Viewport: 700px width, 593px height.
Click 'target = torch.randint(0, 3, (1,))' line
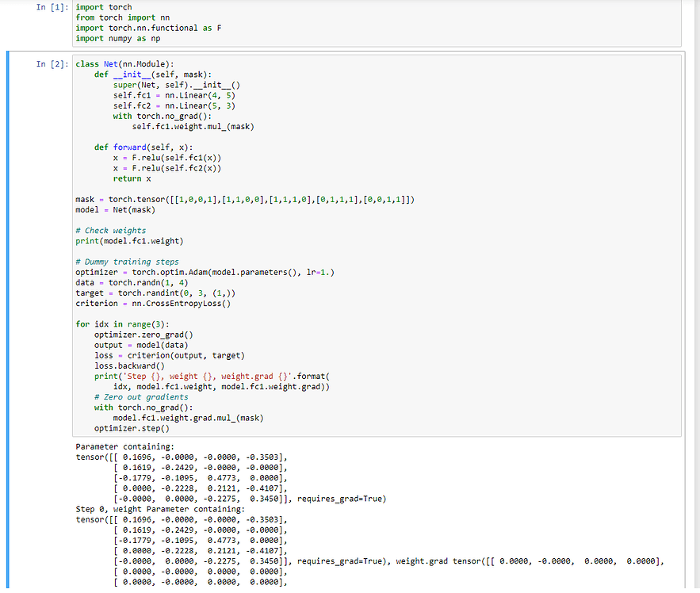tap(155, 293)
